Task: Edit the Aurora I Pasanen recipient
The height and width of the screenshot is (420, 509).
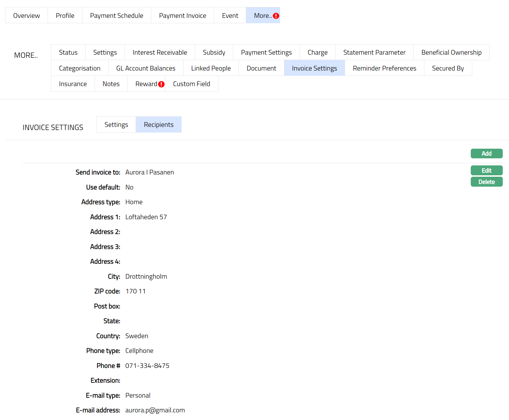Action: tap(486, 170)
